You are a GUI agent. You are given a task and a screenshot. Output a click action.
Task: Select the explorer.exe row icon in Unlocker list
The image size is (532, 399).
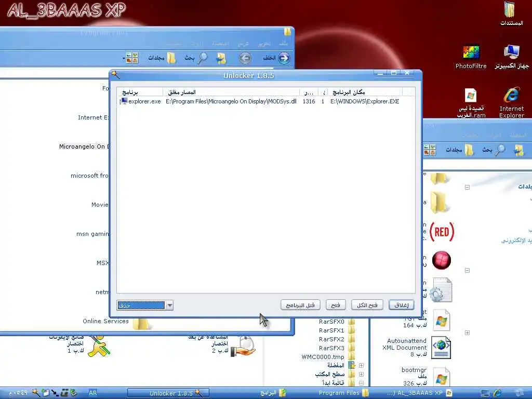[x=124, y=101]
